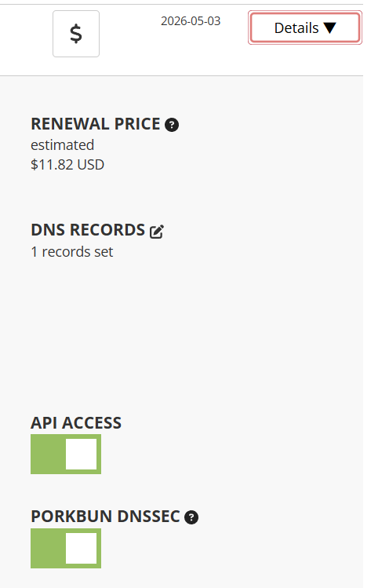Turn off the API Access switch
371x588 pixels.
click(x=66, y=454)
